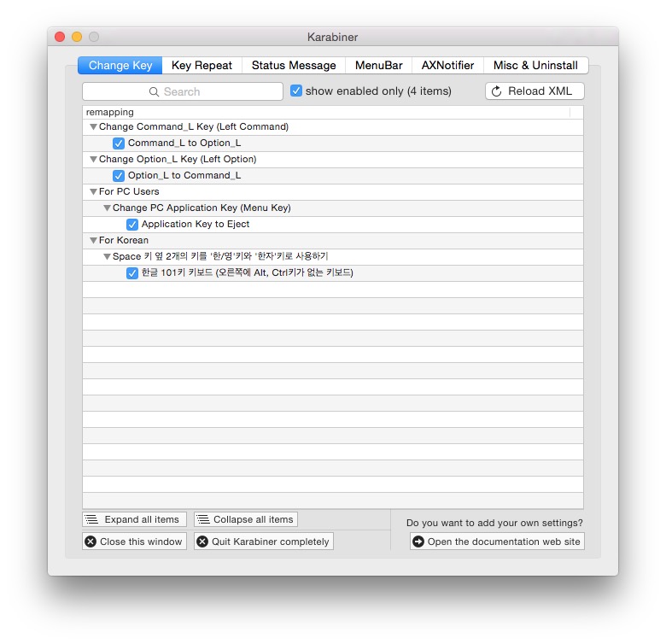The width and height of the screenshot is (666, 644).
Task: Click Close this window button
Action: [134, 542]
